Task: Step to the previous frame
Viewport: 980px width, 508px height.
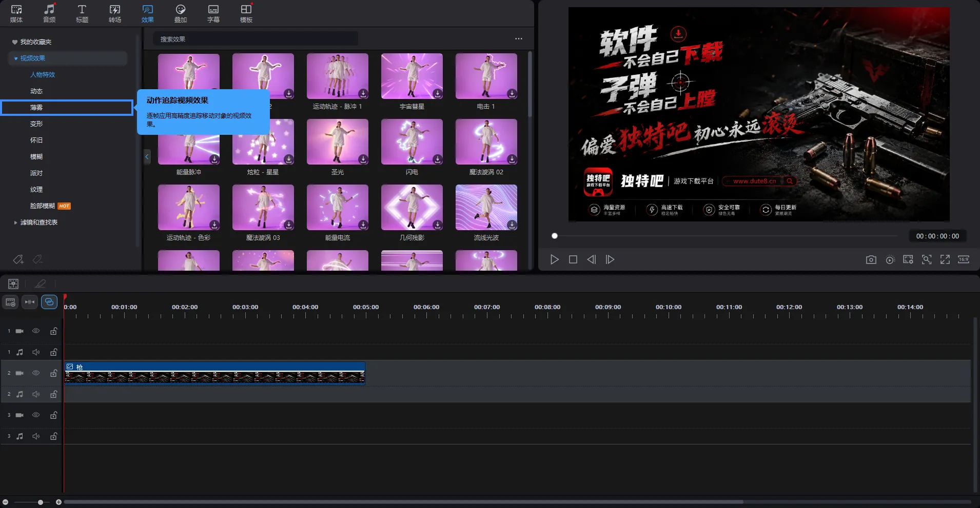Action: (x=592, y=259)
